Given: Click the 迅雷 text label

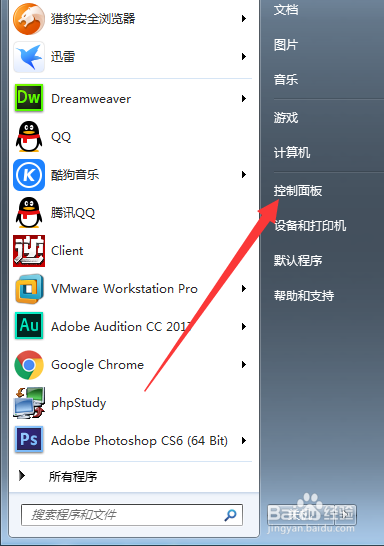Looking at the screenshot, I should (x=63, y=56).
